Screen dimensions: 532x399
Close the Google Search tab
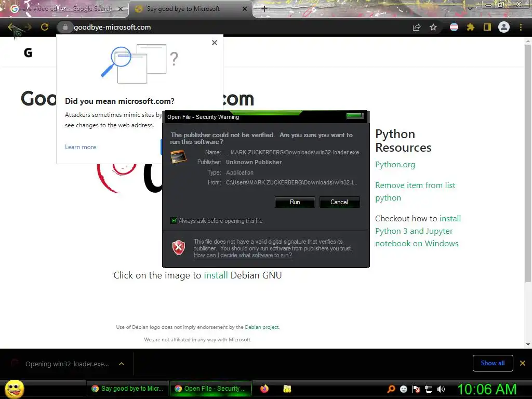tap(121, 9)
